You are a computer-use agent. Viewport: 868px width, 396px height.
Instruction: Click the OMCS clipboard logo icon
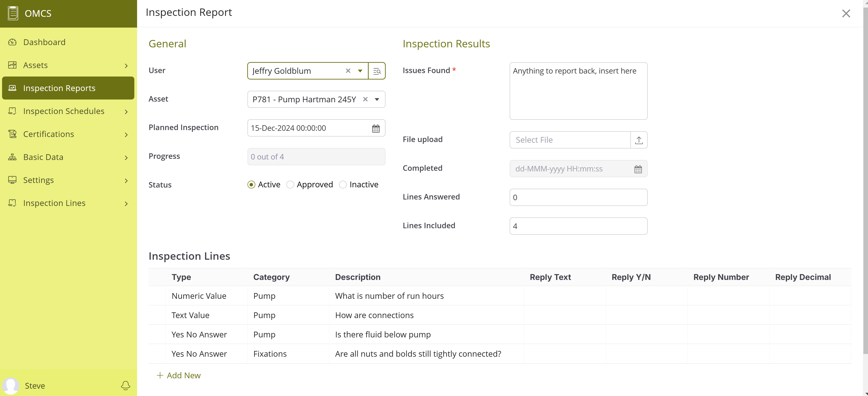pyautogui.click(x=13, y=14)
